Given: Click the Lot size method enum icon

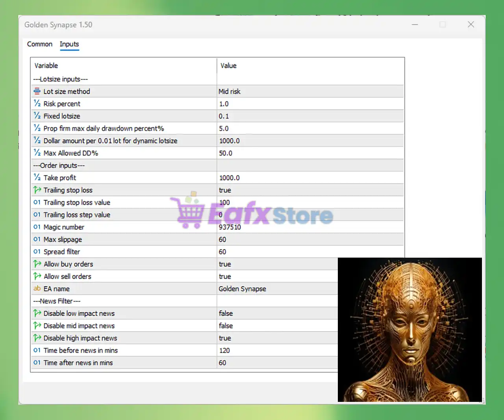Looking at the screenshot, I should click(x=37, y=91).
